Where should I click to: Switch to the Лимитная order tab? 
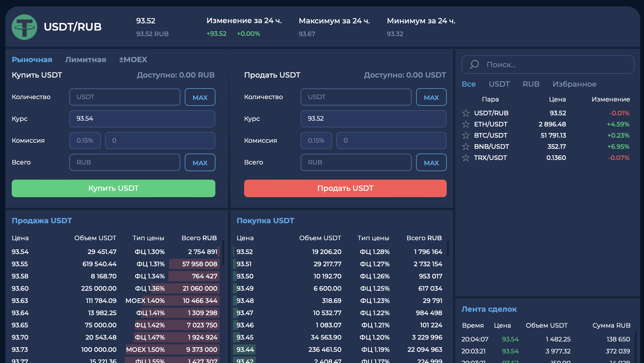coord(86,60)
